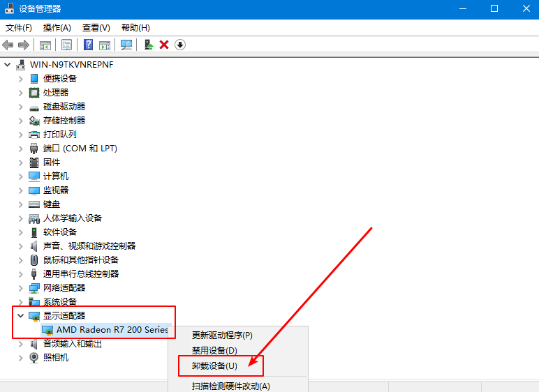Choose 卸载设备(U) from context menu
This screenshot has width=539, height=392.
coord(214,366)
